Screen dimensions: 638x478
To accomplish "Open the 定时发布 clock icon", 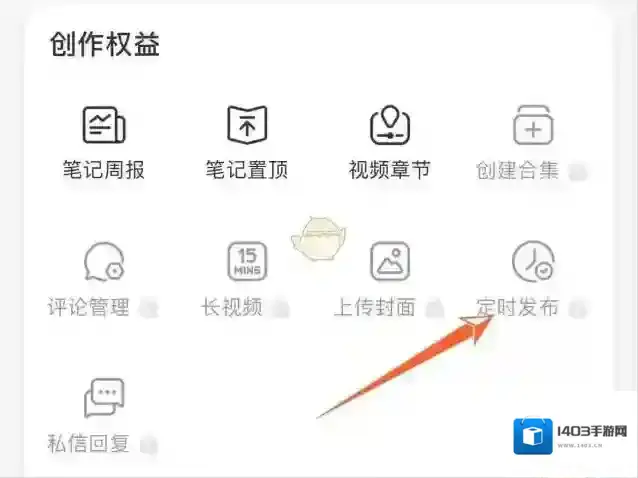I will tap(533, 262).
